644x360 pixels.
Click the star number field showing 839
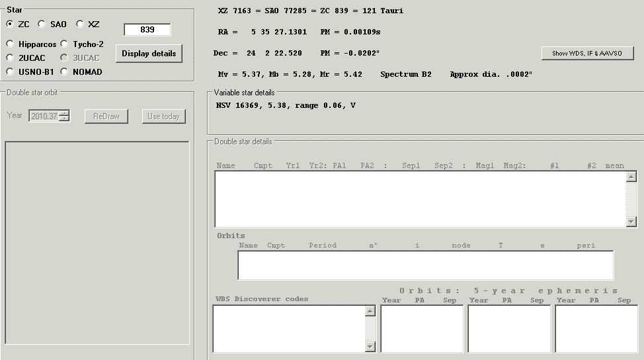point(147,30)
